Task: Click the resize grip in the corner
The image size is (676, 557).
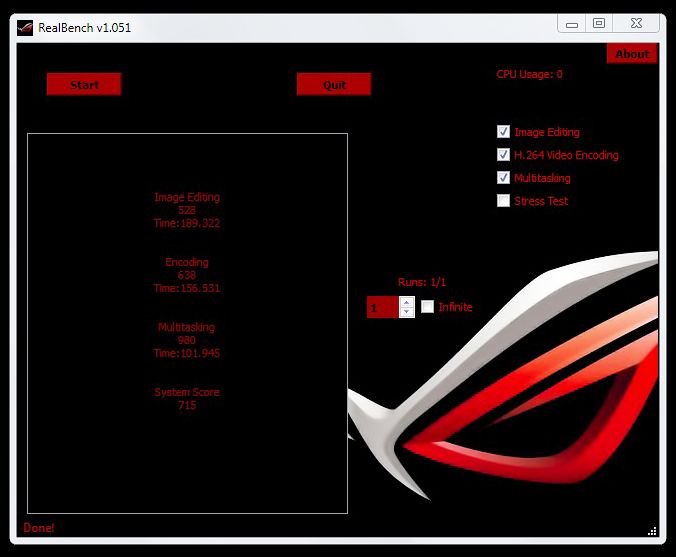Action: pyautogui.click(x=652, y=531)
